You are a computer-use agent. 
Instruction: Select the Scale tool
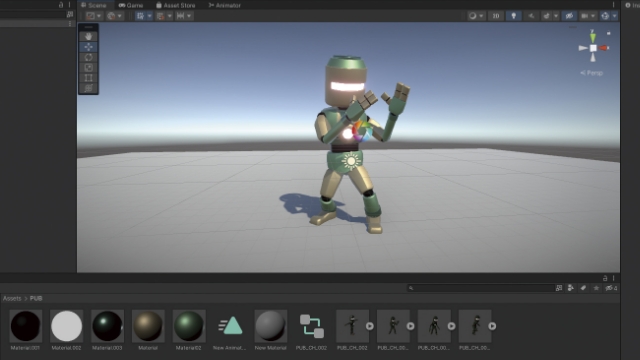tap(88, 67)
